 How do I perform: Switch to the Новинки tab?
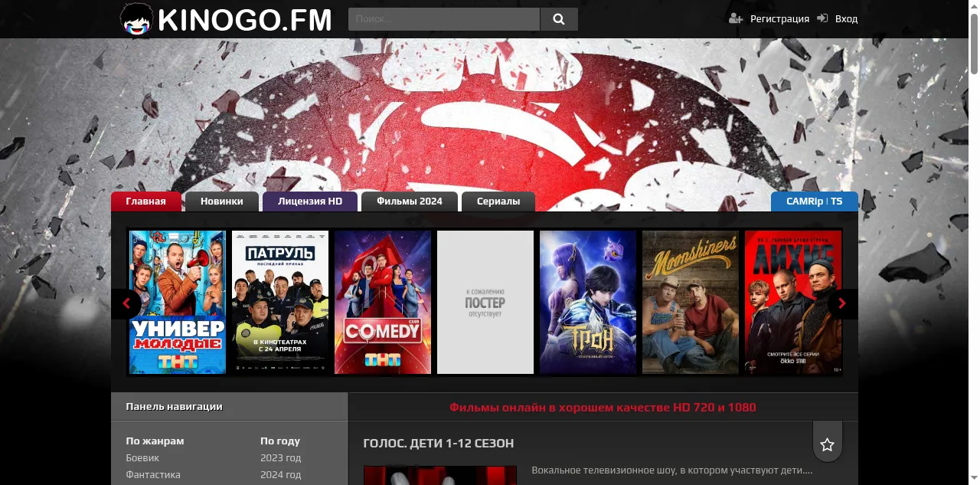coord(222,202)
